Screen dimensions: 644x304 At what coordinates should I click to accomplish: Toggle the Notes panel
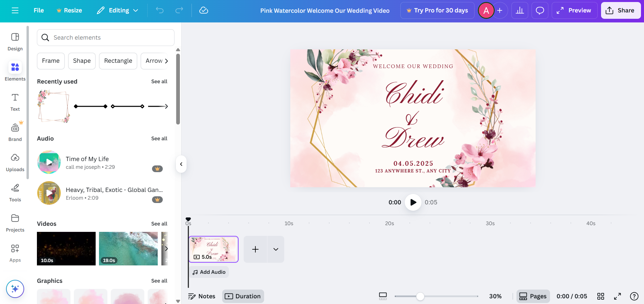[202, 296]
